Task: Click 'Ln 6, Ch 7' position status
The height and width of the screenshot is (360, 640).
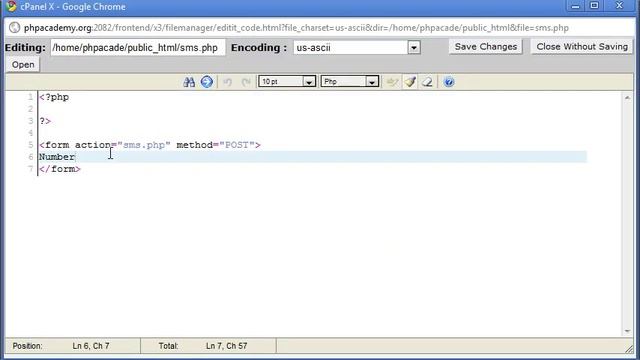Action: coord(91,346)
